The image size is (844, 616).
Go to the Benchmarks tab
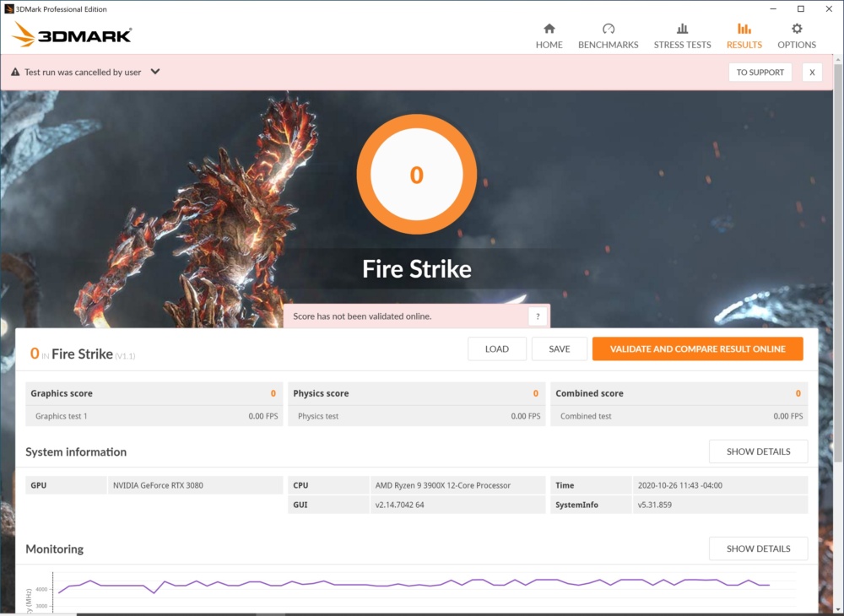[x=609, y=36]
